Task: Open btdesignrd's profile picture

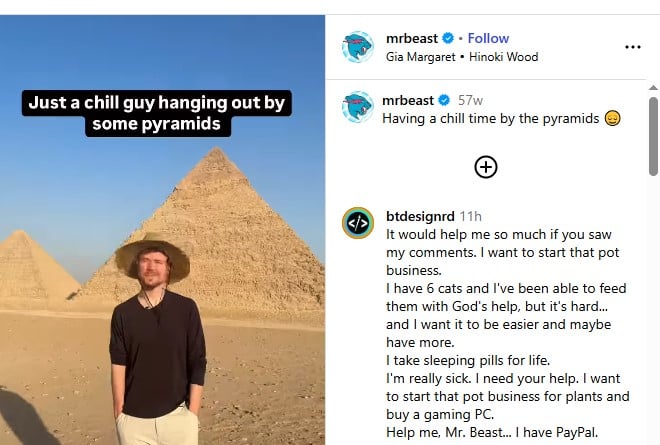Action: pyautogui.click(x=358, y=222)
